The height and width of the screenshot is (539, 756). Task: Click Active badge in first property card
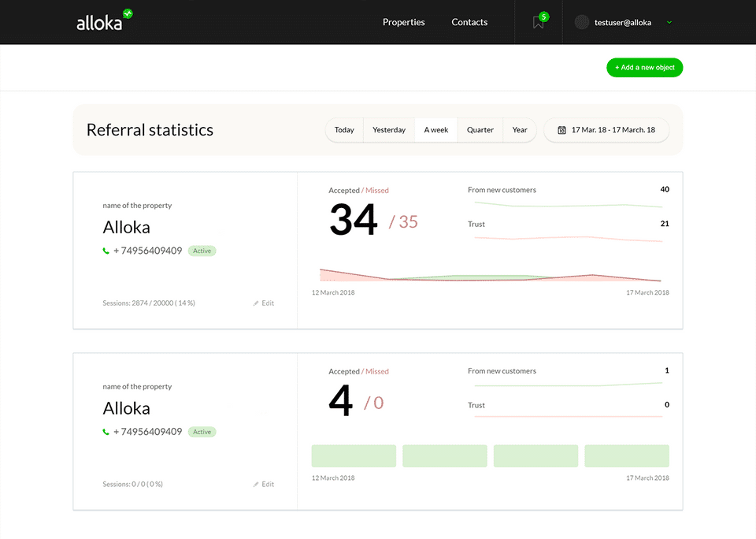click(202, 251)
